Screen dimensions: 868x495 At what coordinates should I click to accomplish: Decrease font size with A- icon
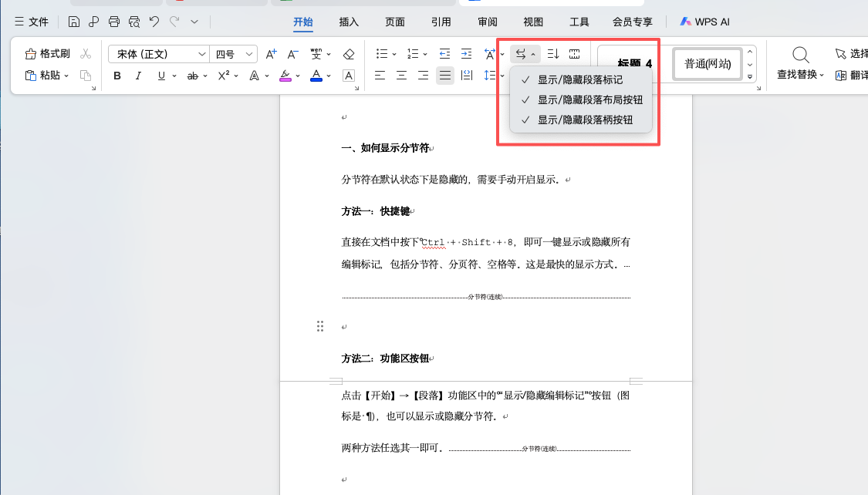click(293, 54)
